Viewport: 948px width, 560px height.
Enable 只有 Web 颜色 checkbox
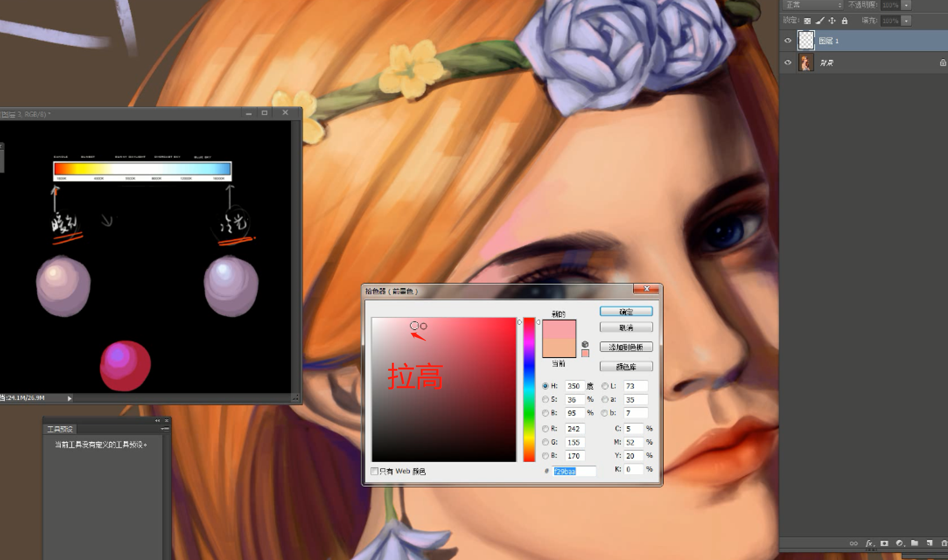point(374,471)
